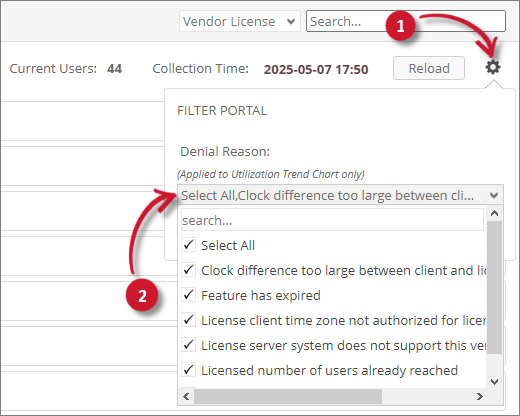Toggle the Clock difference too large checkbox
The image size is (520, 416).
click(x=188, y=270)
